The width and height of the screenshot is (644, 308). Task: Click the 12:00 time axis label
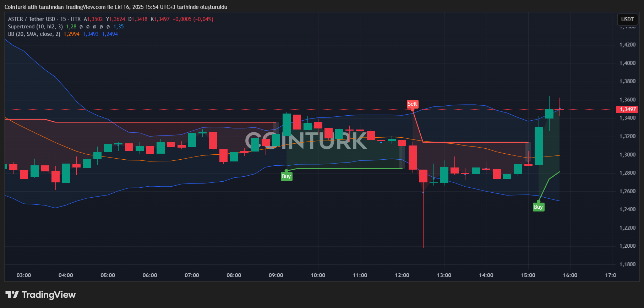(402, 275)
